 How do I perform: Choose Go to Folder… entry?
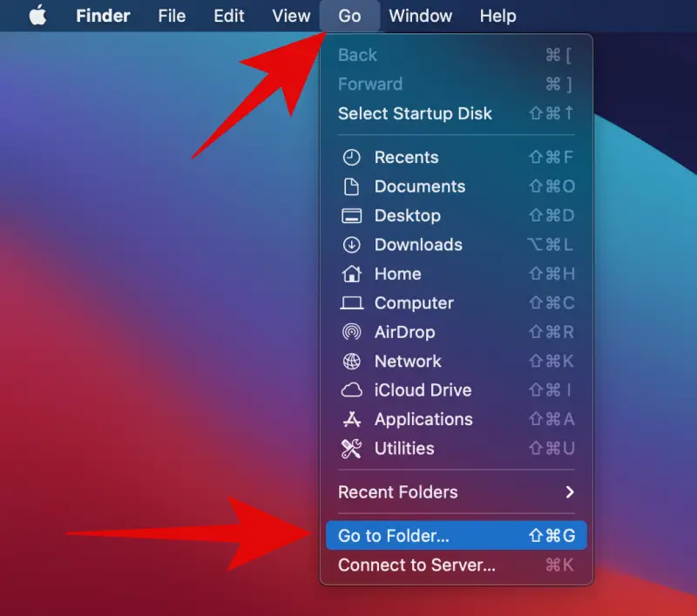coord(456,536)
